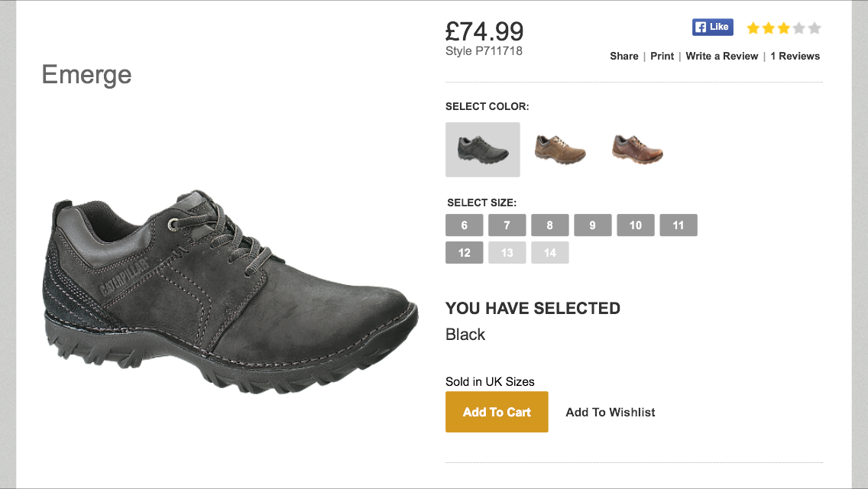
Task: Pick the reddish-brown shoe color option
Action: (637, 148)
